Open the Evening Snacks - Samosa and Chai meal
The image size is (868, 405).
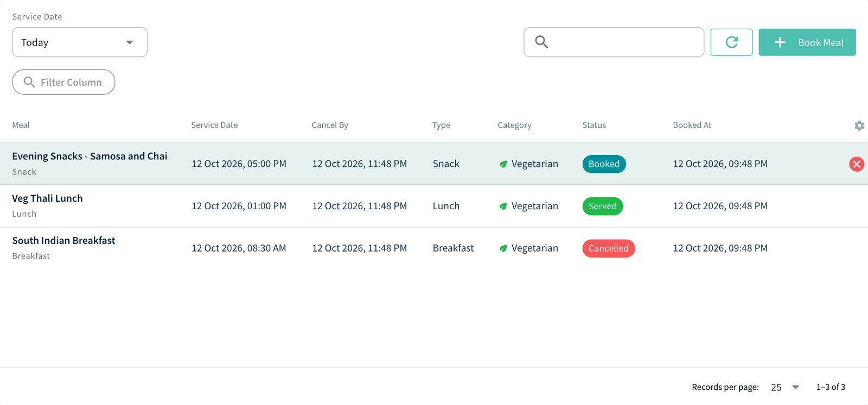90,156
